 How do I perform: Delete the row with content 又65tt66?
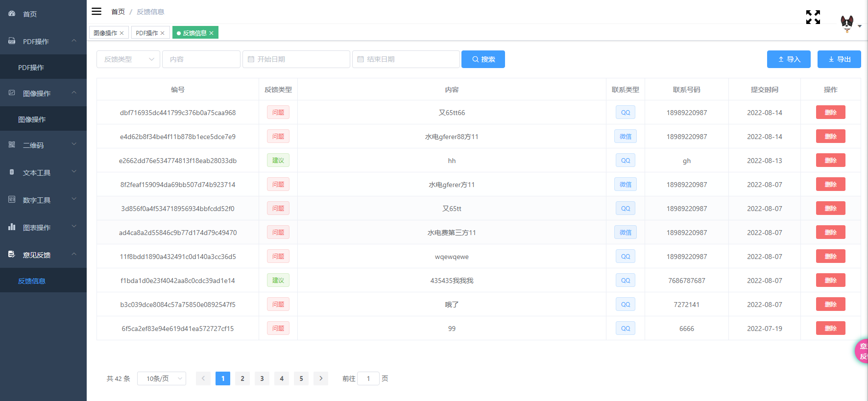click(830, 113)
